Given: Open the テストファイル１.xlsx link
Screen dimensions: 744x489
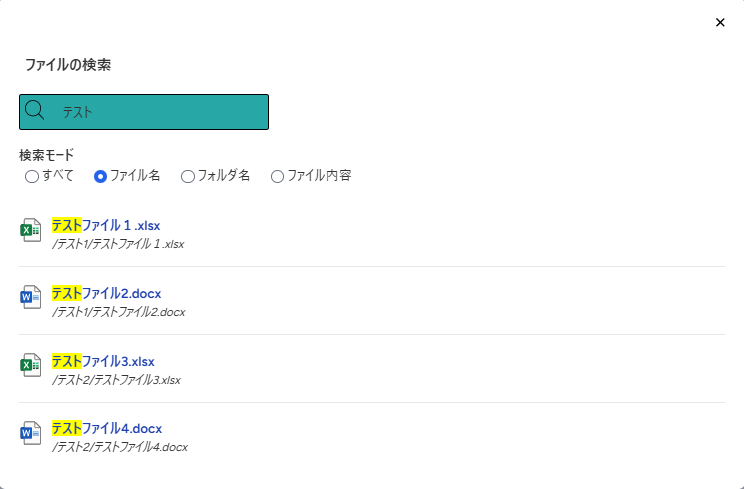Looking at the screenshot, I should (x=106, y=225).
